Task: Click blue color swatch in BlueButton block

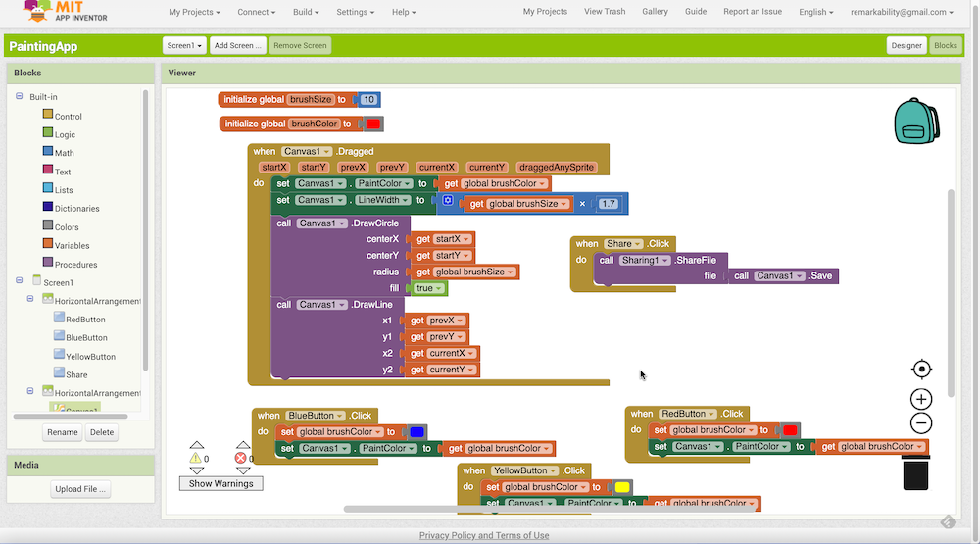Action: (416, 432)
